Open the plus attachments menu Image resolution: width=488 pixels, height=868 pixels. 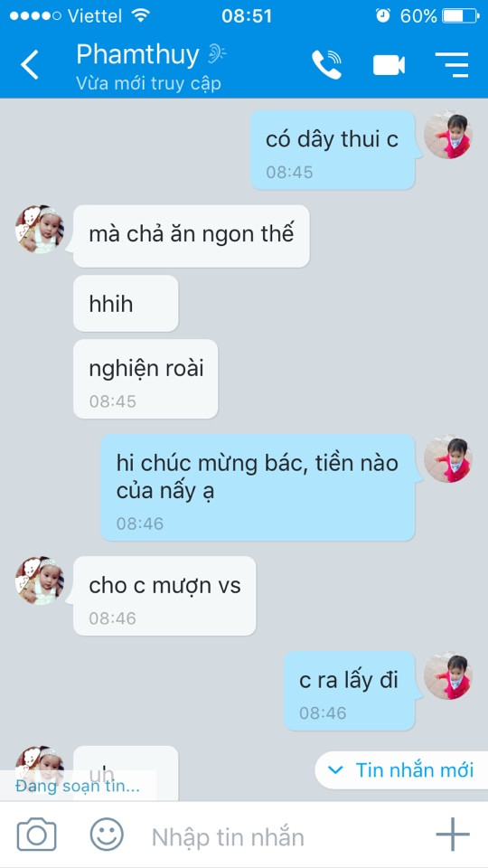[x=453, y=834]
